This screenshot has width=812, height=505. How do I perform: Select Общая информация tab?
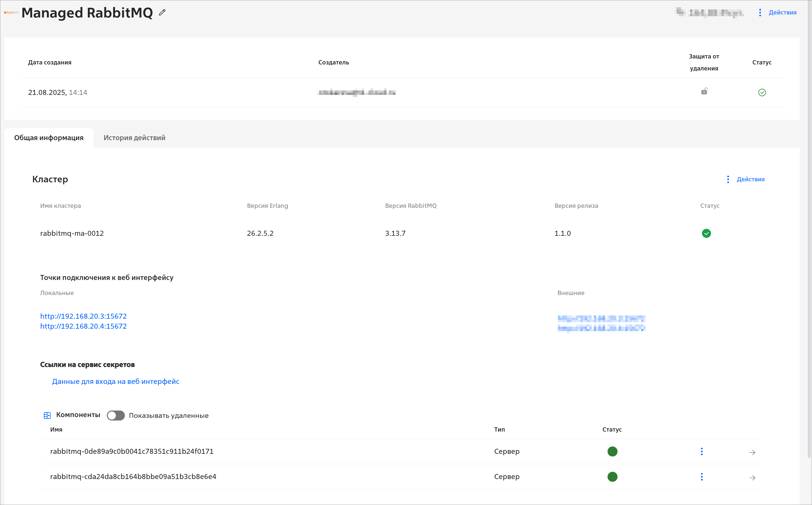point(49,138)
